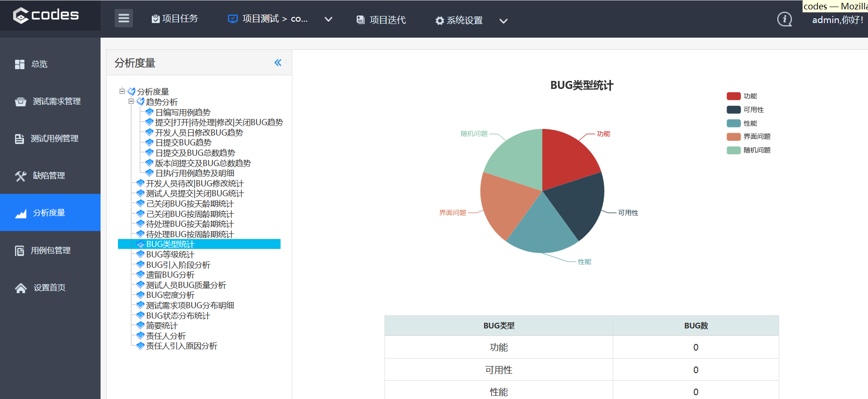Screen dimensions: 868x399
Task: Click the BUG类型 table column header
Action: coord(499,326)
